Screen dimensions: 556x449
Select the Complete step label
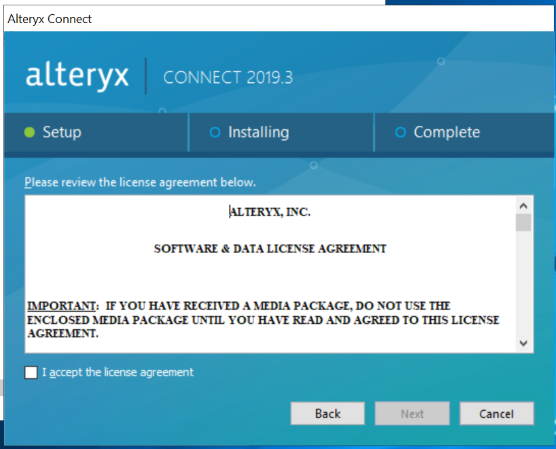point(447,132)
